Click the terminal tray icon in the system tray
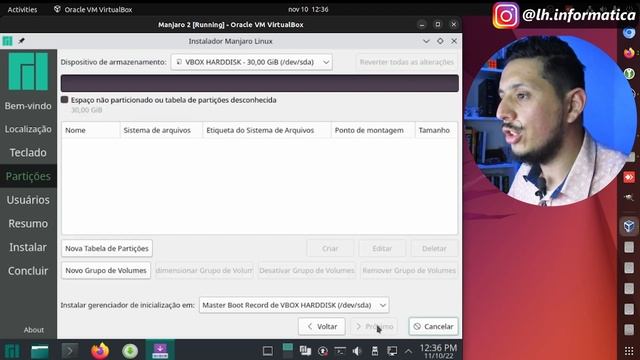The width and height of the screenshot is (640, 360). [340, 351]
